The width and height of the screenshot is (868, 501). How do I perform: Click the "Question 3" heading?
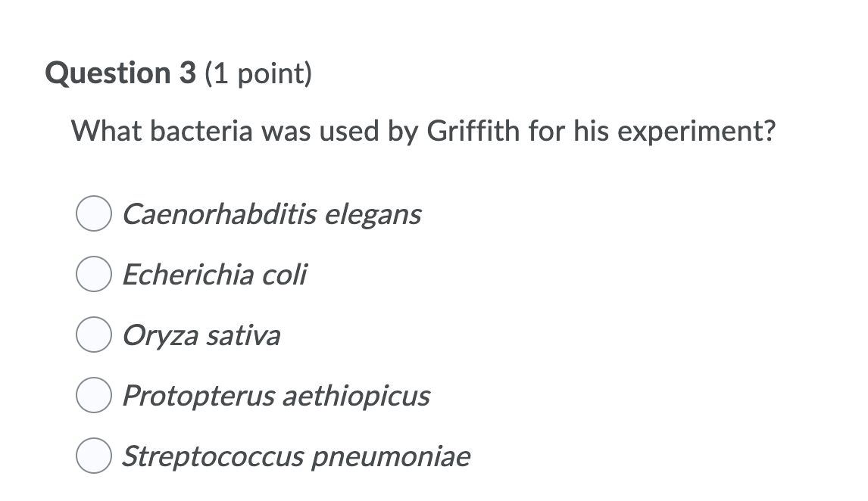click(x=121, y=73)
